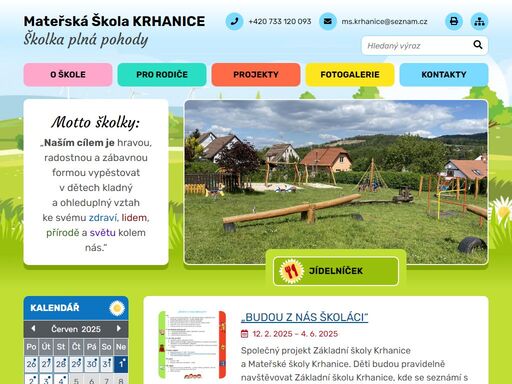The image size is (512, 384).
Task: Click the calendar icon beside article date
Action: coord(244,334)
